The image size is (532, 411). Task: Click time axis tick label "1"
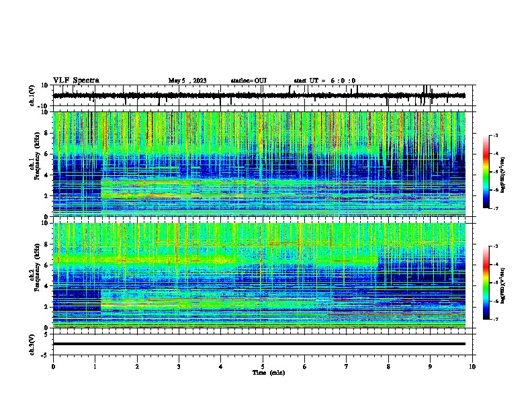pyautogui.click(x=95, y=367)
